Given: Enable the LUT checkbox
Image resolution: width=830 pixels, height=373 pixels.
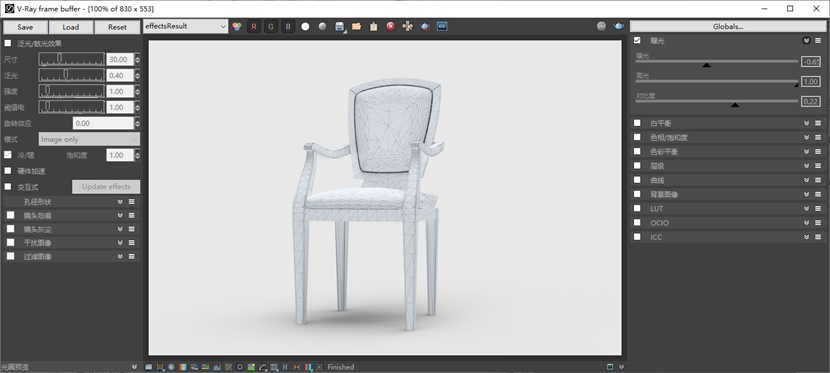Looking at the screenshot, I should coord(637,208).
